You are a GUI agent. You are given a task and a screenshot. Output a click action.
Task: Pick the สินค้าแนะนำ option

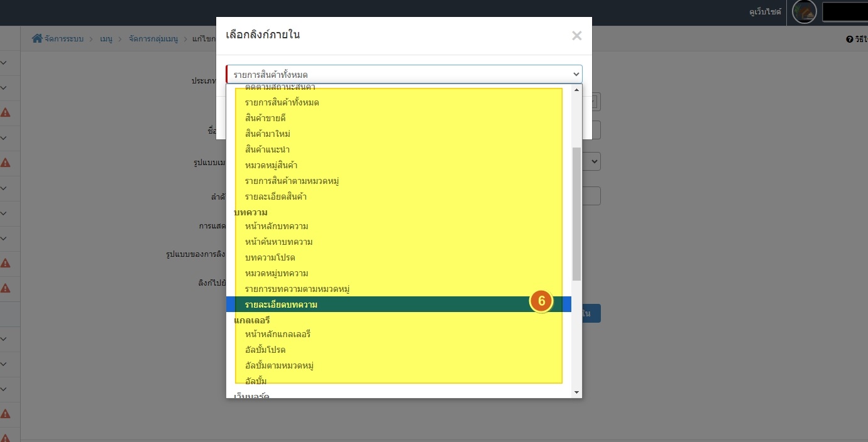(x=398, y=149)
